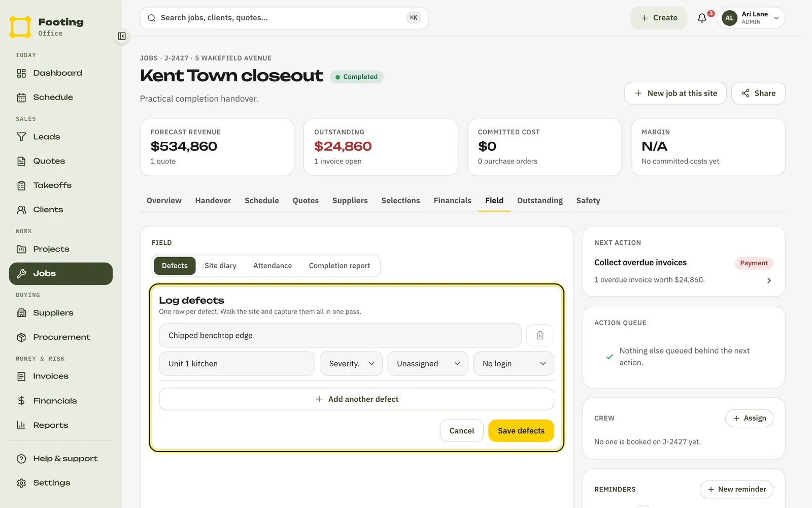812x508 pixels.
Task: Switch to the job Financials tab
Action: click(x=452, y=201)
